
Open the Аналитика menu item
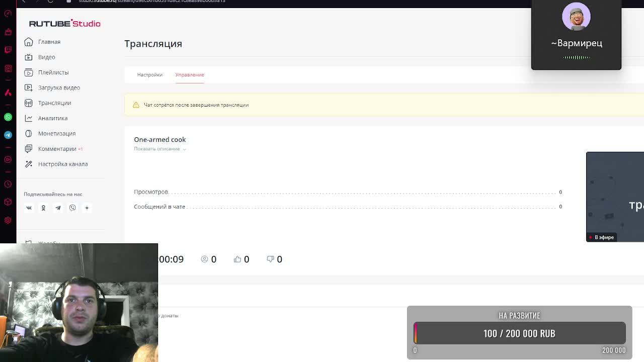pos(53,118)
